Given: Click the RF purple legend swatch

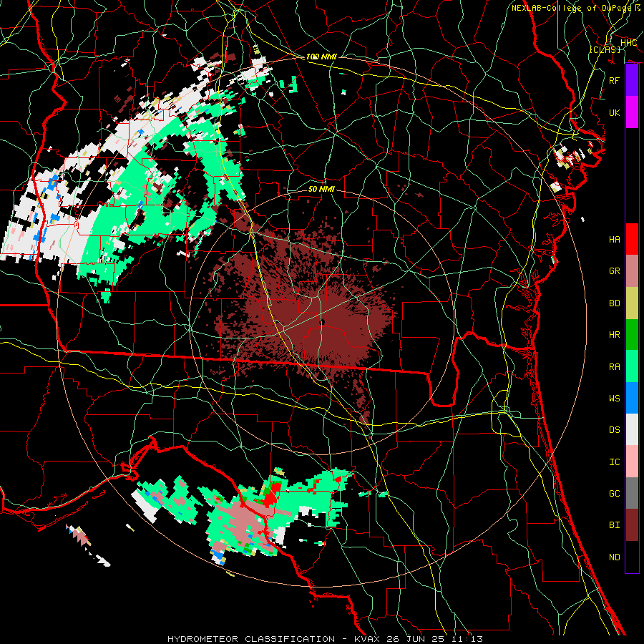Looking at the screenshot, I should point(632,80).
